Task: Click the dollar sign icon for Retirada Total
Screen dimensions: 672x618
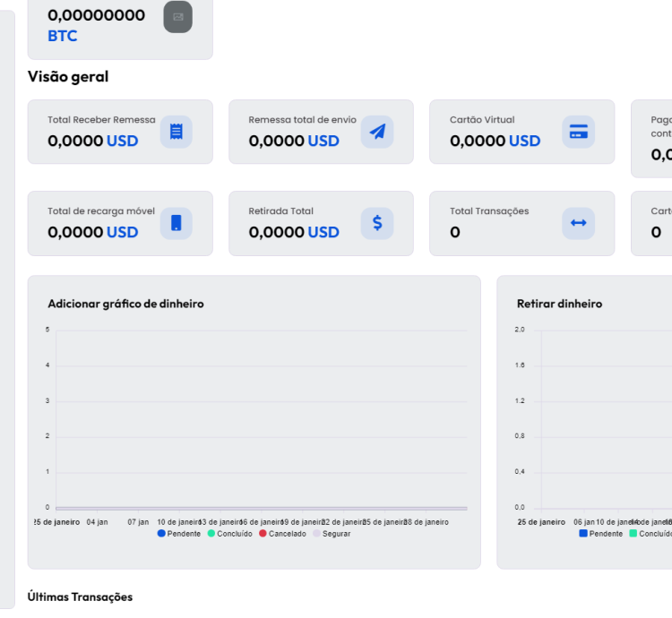Action: point(377,223)
